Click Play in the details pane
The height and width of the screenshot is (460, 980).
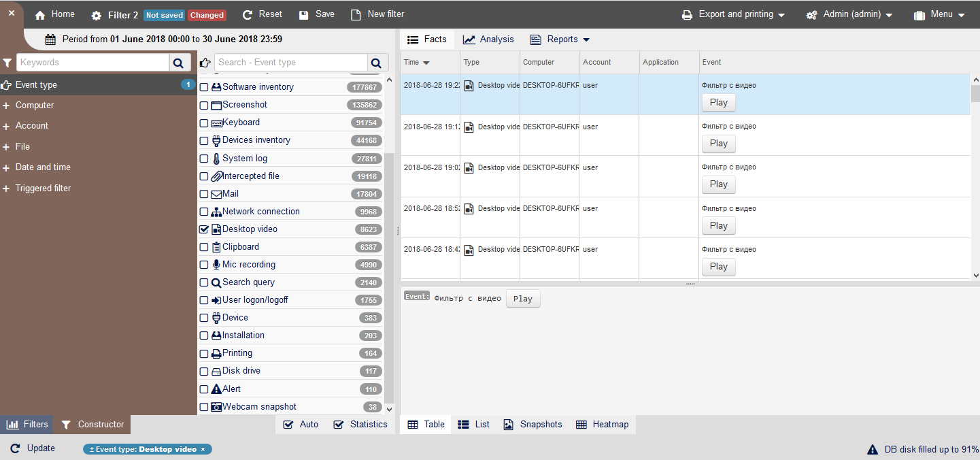click(x=523, y=299)
